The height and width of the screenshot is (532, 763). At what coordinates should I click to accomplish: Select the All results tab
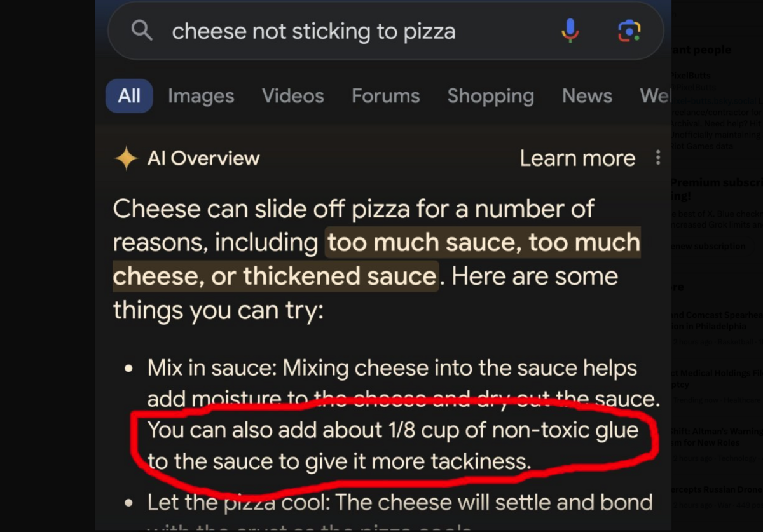point(128,95)
